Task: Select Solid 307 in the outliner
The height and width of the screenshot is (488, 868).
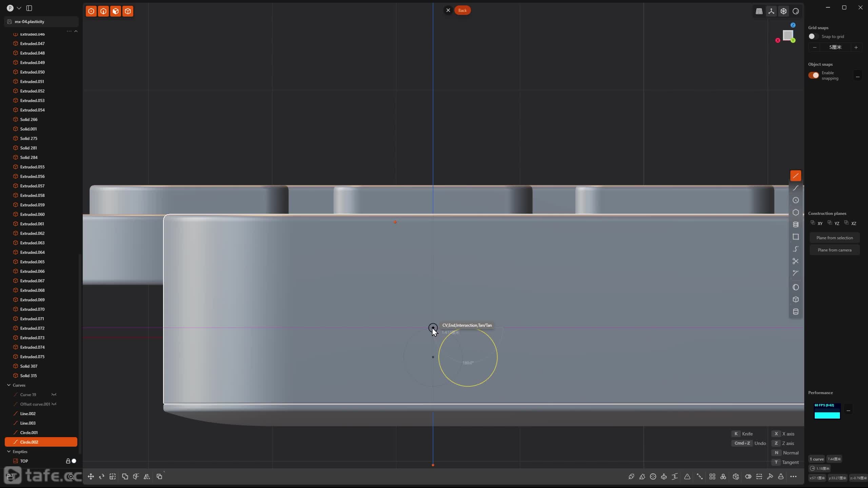Action: (28, 366)
